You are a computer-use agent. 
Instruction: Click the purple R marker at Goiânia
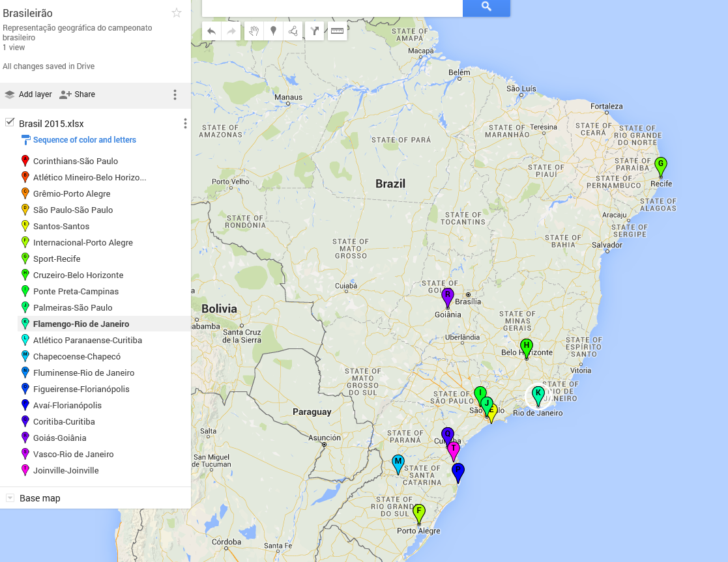click(448, 296)
